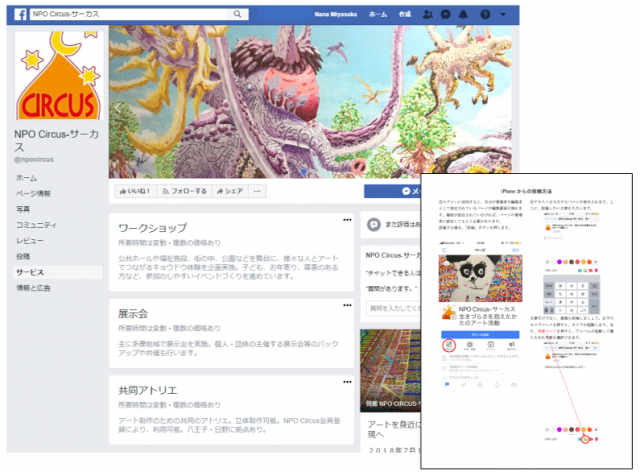Click the camera icon in iPhone guide screenshot
Image resolution: width=640 pixels, height=472 pixels.
click(470, 345)
